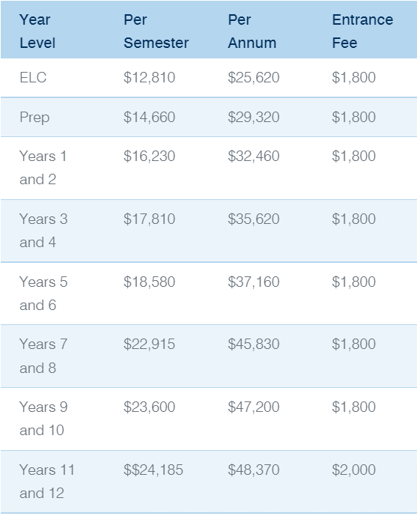Select the ELC row label
The height and width of the screenshot is (516, 420).
click(x=33, y=78)
